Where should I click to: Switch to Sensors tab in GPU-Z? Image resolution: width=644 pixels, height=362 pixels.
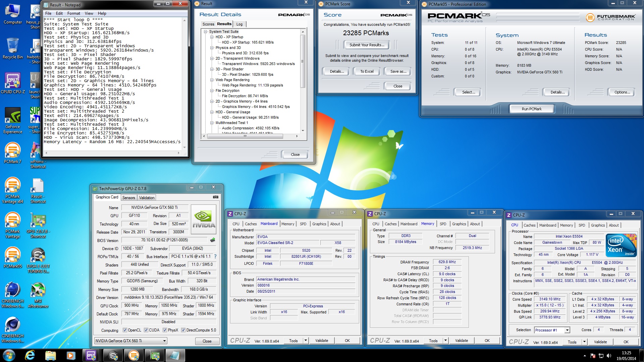(x=128, y=198)
